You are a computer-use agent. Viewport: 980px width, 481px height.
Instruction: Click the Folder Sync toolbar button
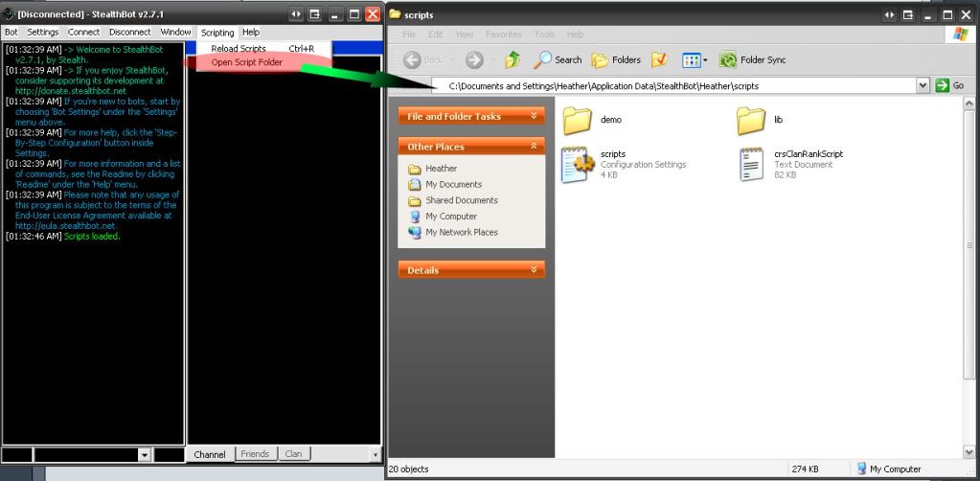coord(753,60)
